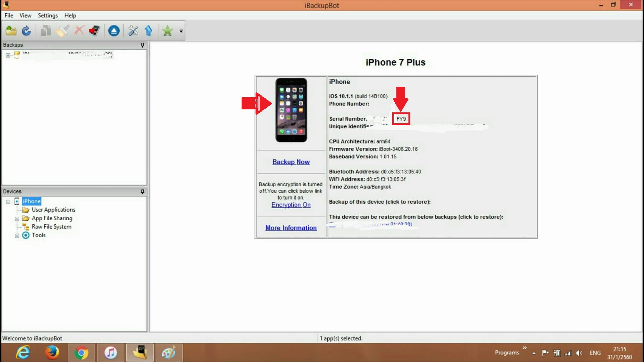This screenshot has height=362, width=644.
Task: Open the Paint app from the taskbar
Action: 169,353
